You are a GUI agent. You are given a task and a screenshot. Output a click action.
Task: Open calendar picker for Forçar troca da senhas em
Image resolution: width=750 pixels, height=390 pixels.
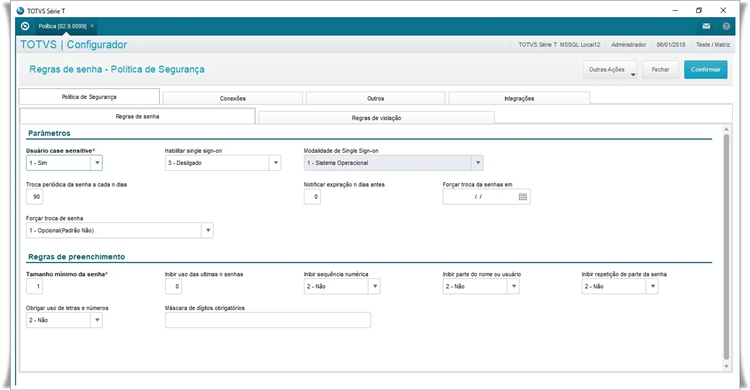(523, 197)
